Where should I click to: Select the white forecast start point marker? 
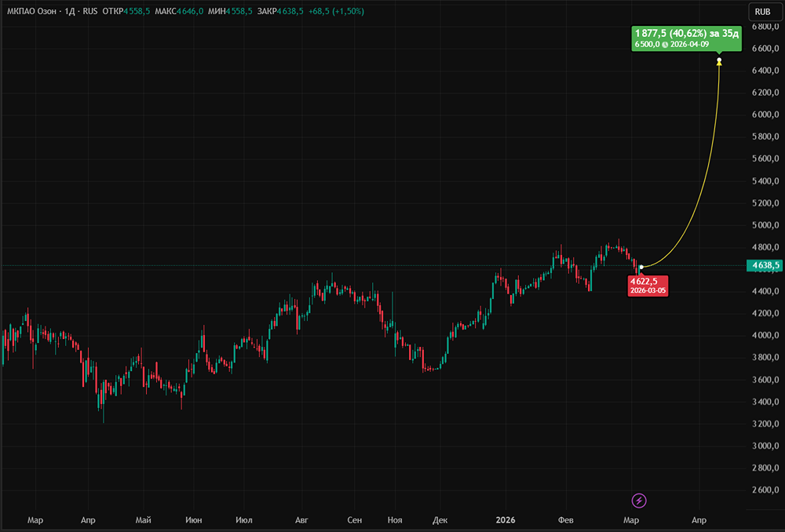click(641, 267)
